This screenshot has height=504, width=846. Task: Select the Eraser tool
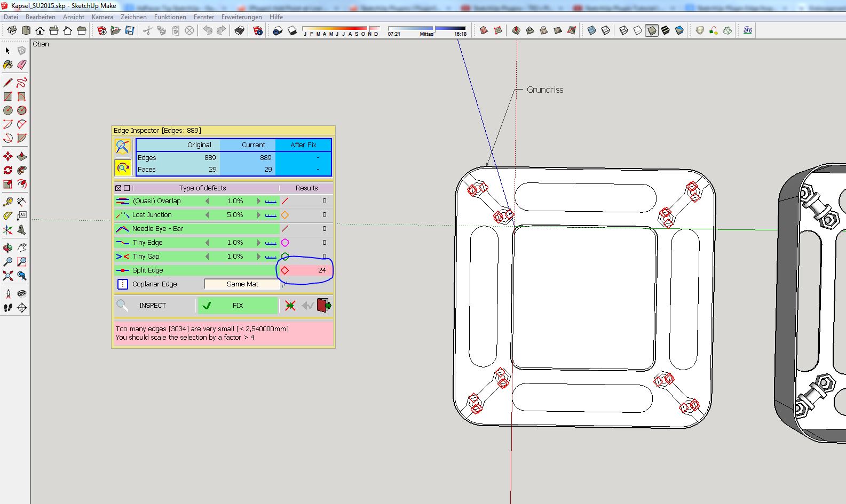21,65
